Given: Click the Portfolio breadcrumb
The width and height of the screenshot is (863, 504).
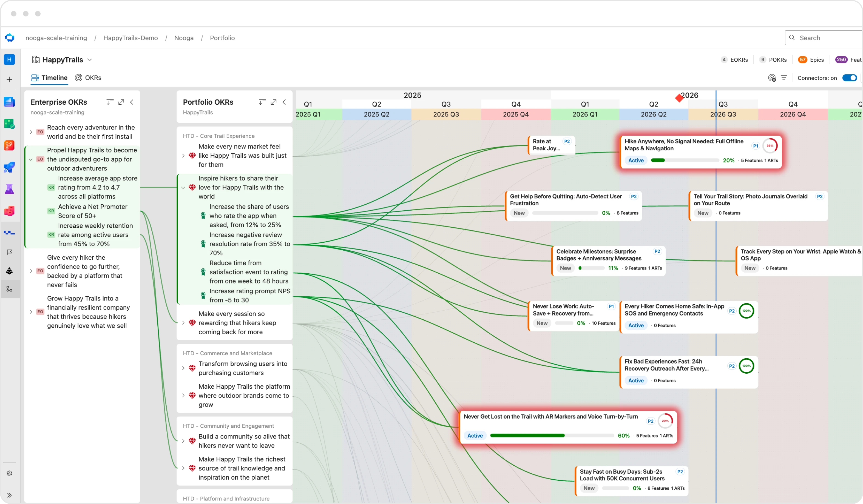Looking at the screenshot, I should [222, 38].
